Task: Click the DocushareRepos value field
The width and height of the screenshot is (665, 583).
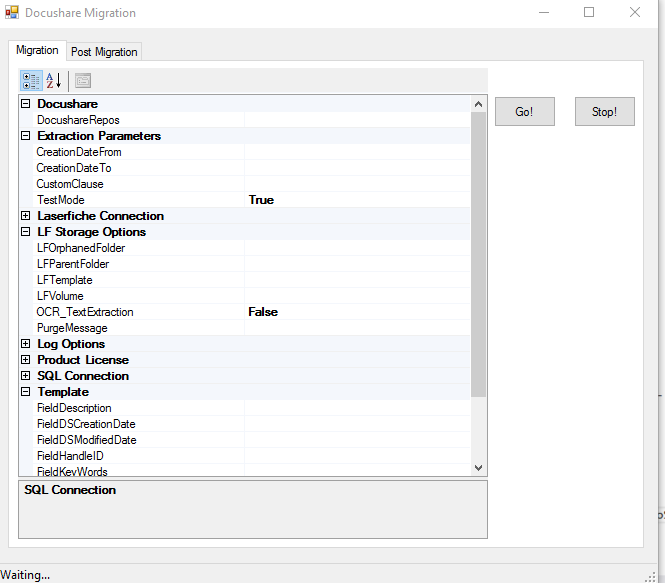Action: (x=357, y=120)
